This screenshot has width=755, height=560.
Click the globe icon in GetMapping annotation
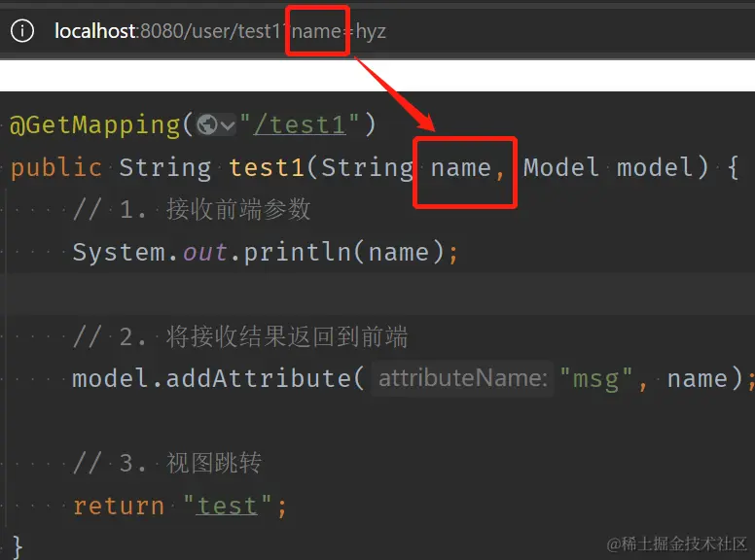pyautogui.click(x=207, y=125)
